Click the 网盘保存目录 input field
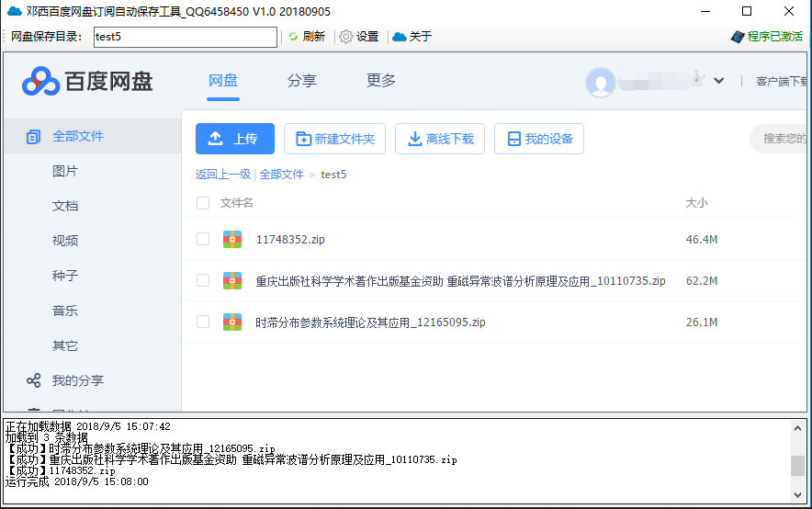 186,37
